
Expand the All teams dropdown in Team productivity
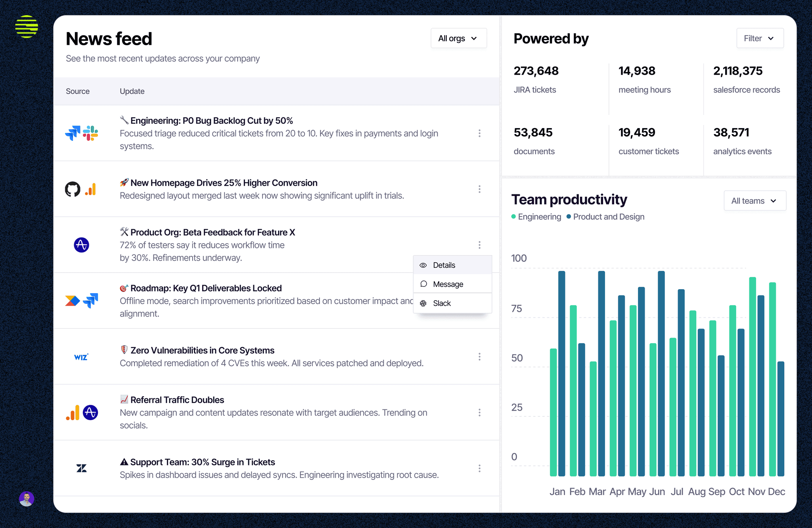(x=754, y=201)
